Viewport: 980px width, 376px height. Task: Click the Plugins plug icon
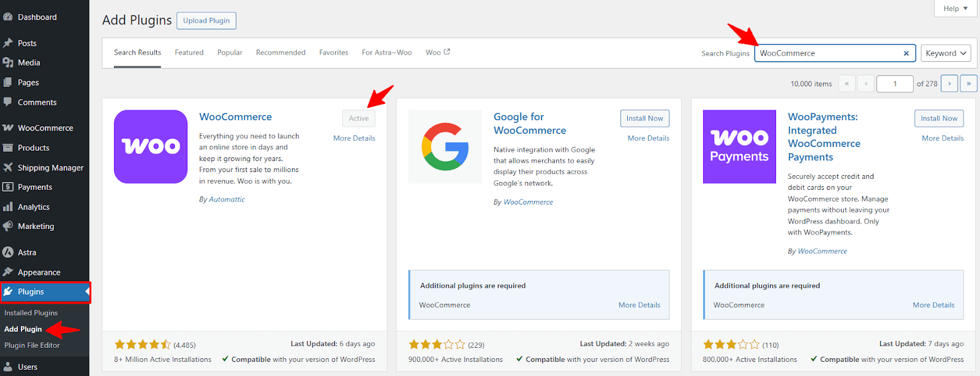click(8, 291)
